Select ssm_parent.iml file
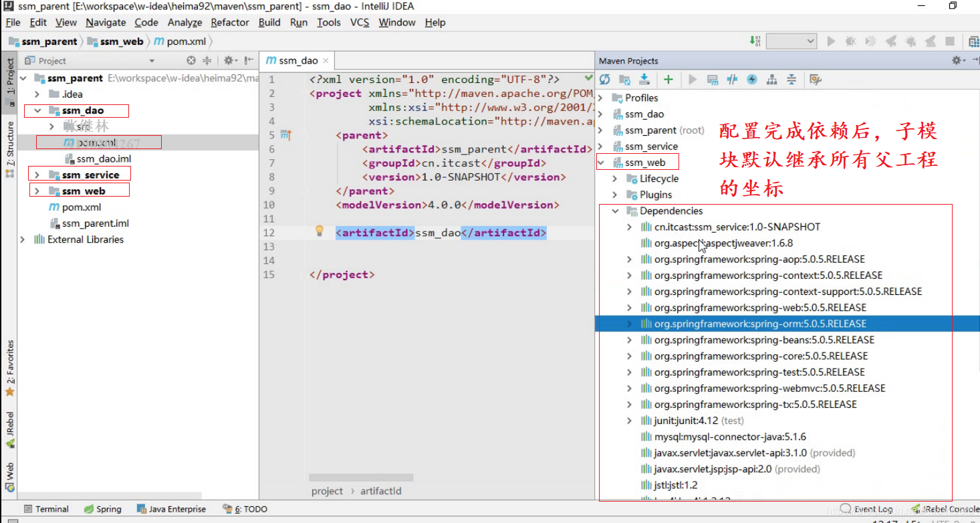 click(90, 223)
